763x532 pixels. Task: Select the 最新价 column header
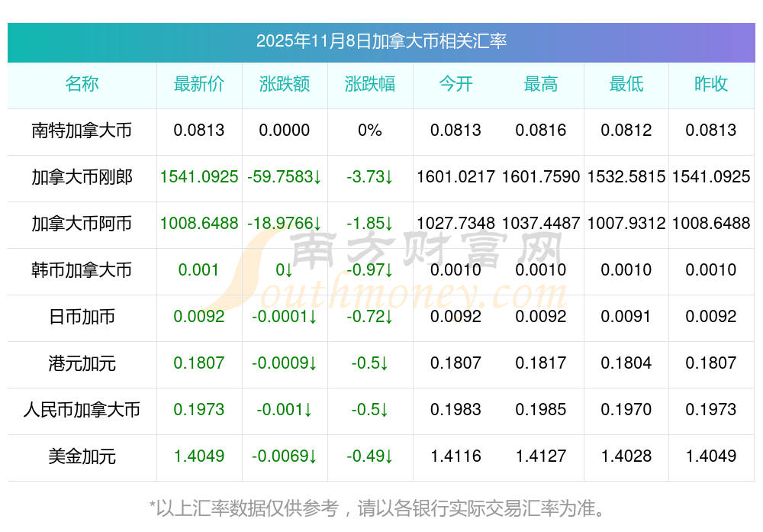click(x=199, y=85)
